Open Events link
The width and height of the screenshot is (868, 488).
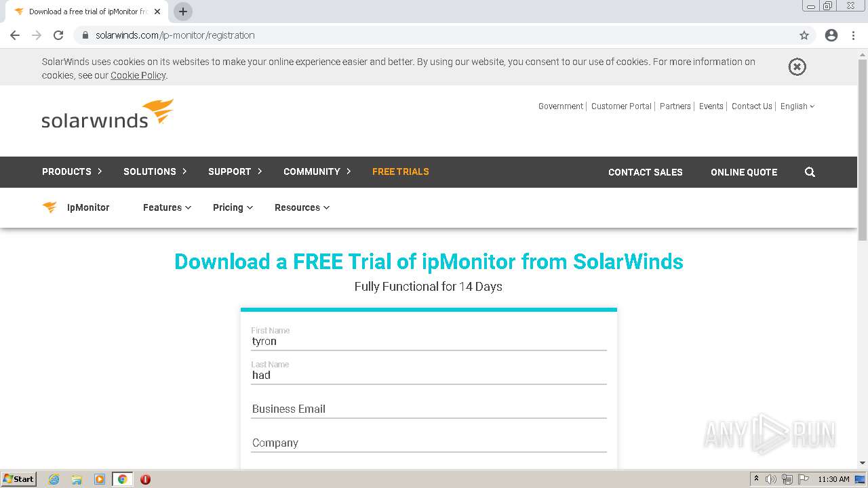[x=711, y=106]
